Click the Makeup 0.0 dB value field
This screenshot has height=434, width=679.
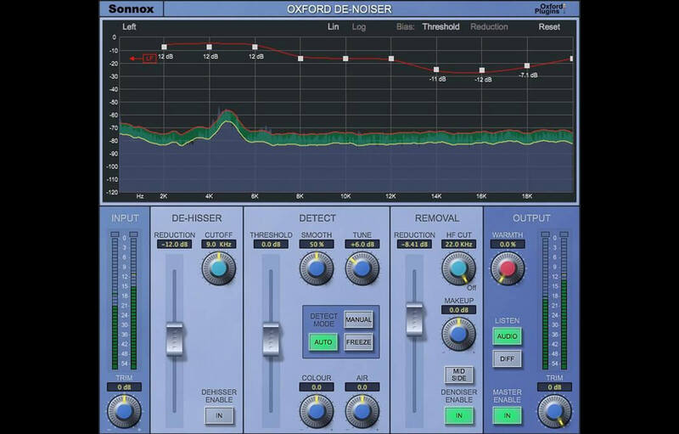[459, 310]
